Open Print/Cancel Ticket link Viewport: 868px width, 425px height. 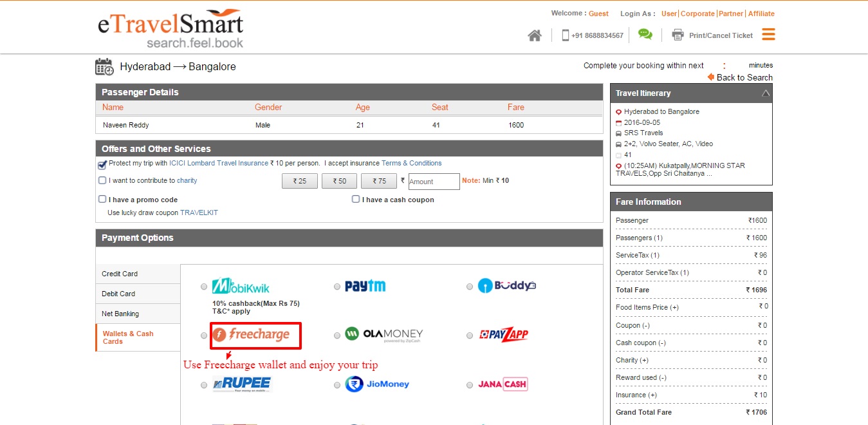(721, 35)
